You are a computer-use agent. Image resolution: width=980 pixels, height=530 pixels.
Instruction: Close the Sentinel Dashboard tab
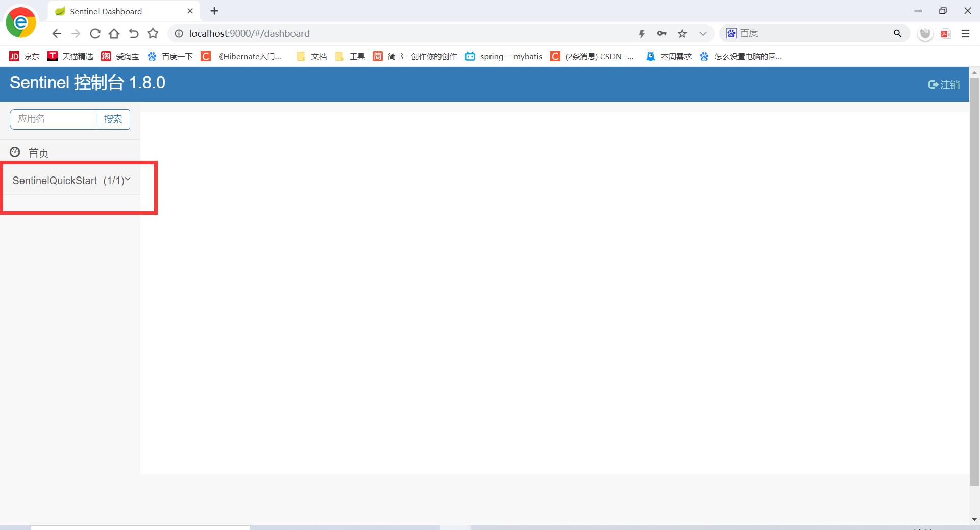click(x=190, y=11)
